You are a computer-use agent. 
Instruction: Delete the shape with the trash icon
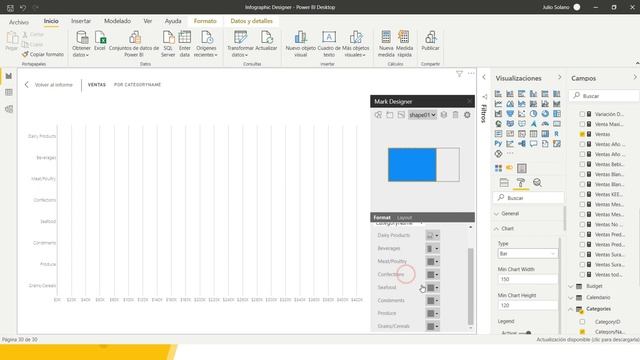pos(456,115)
